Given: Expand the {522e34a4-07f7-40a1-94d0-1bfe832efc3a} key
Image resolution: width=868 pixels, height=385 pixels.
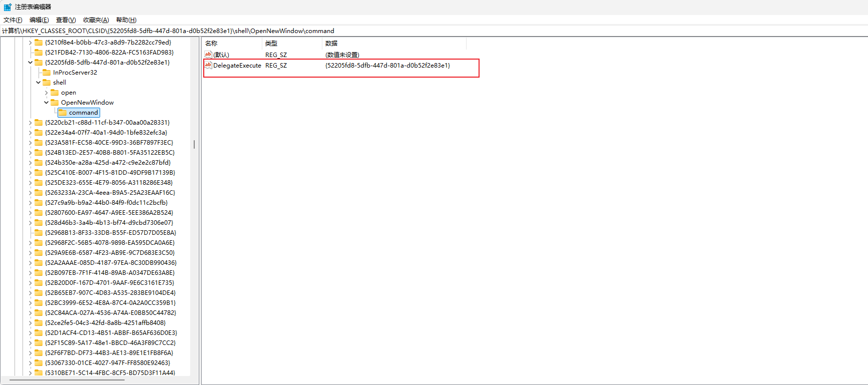Looking at the screenshot, I should coord(30,133).
